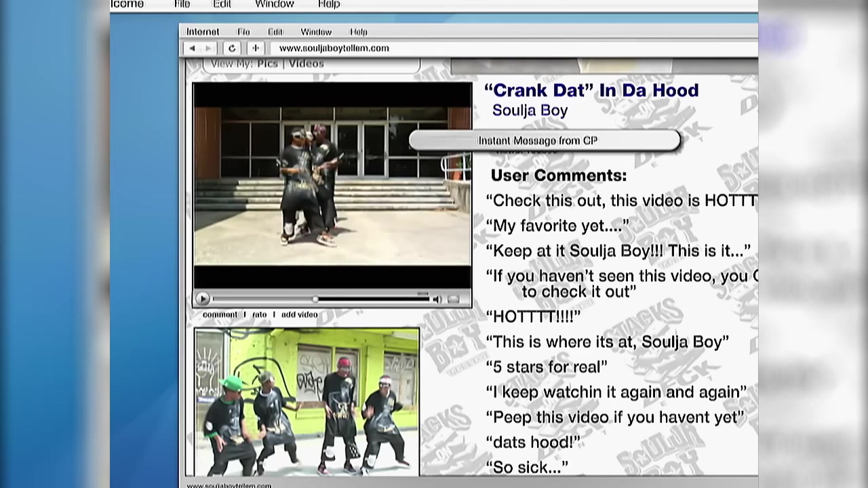Switch to the Videos view tab

(x=307, y=64)
